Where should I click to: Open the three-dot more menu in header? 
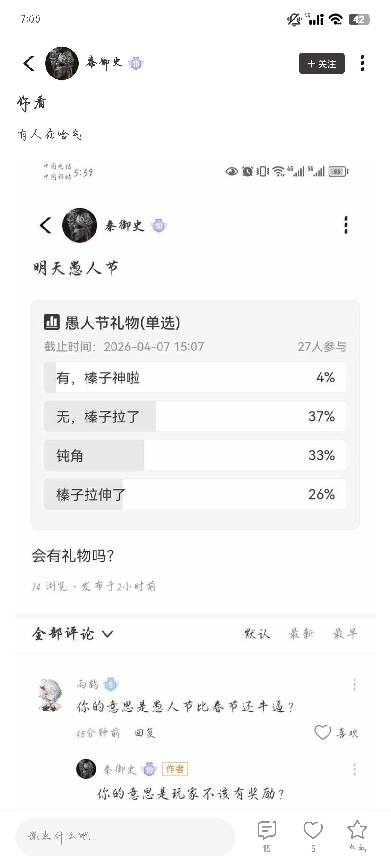362,63
